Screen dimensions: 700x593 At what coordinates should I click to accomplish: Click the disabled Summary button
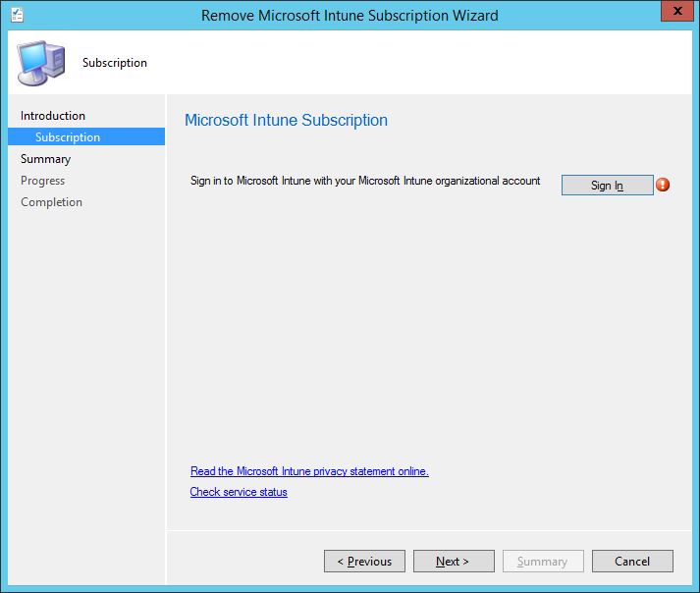point(543,561)
